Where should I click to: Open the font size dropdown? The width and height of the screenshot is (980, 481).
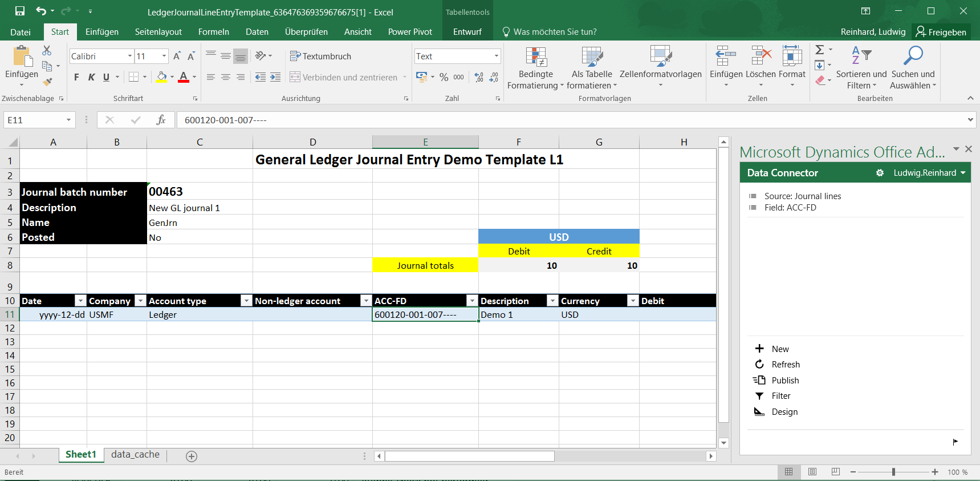point(164,56)
